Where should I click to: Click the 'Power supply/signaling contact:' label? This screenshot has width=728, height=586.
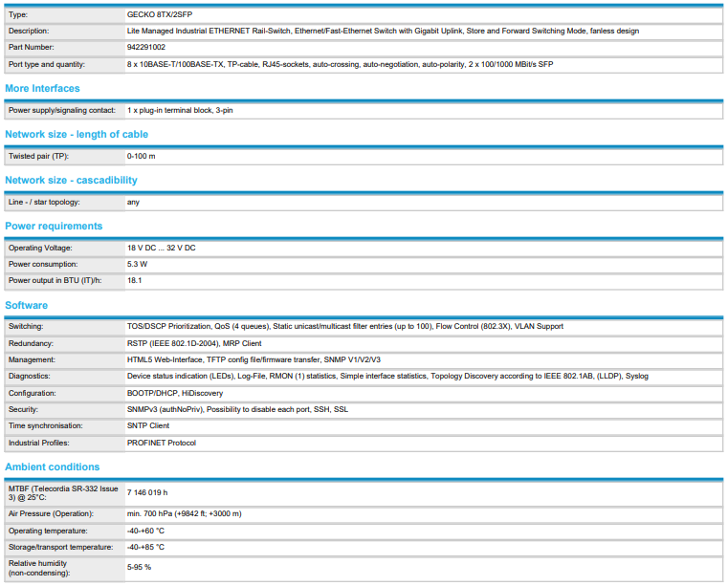pos(62,111)
